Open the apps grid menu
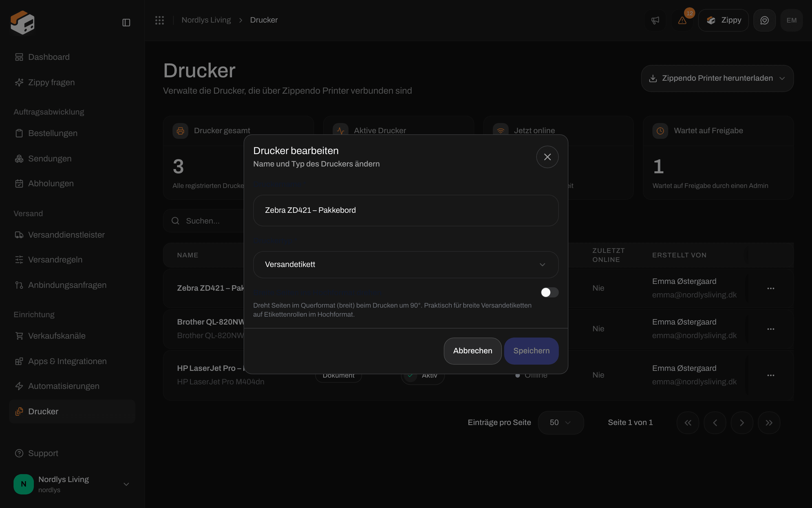Screen dimensions: 812x508 [x=159, y=20]
